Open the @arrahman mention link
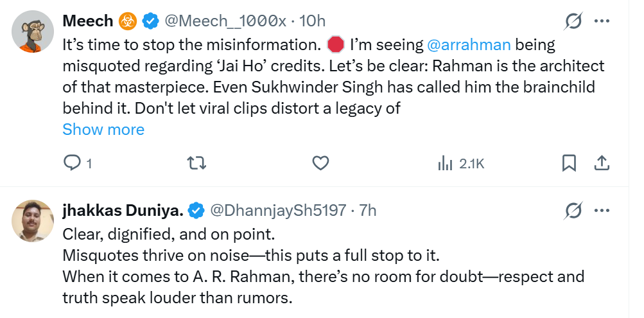This screenshot has height=318, width=644. pyautogui.click(x=468, y=46)
